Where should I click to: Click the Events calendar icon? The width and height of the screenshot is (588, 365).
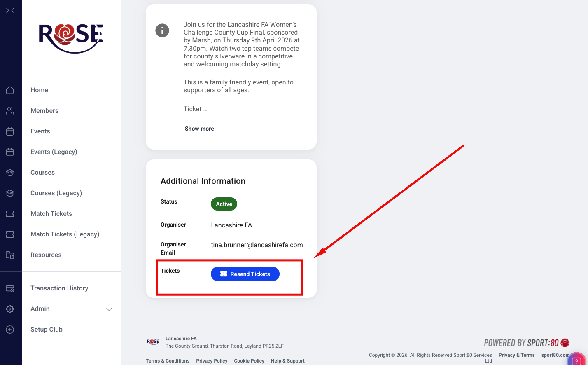10,131
